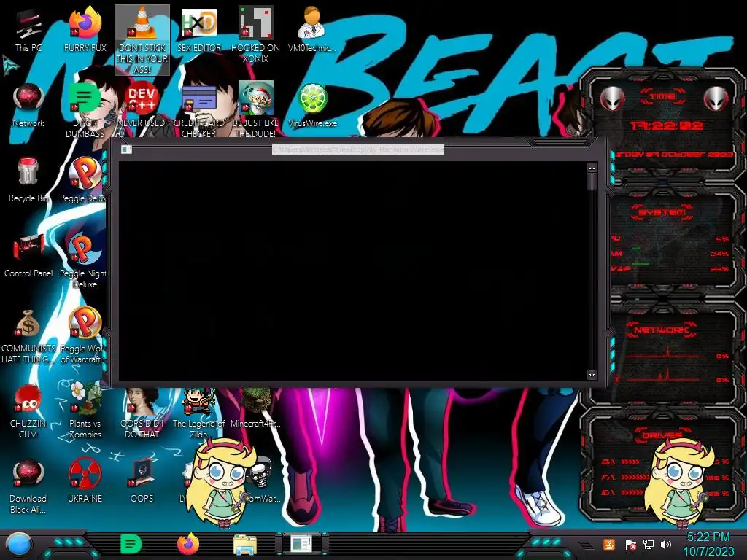Click the console window system menu icon
The height and width of the screenshot is (560, 747).
pyautogui.click(x=126, y=149)
